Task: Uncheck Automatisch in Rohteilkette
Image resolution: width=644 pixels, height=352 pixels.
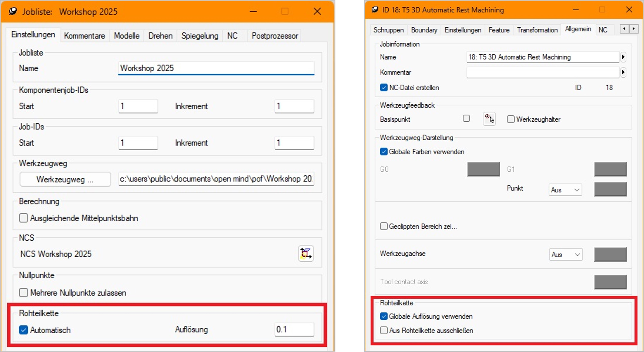Action: (23, 330)
